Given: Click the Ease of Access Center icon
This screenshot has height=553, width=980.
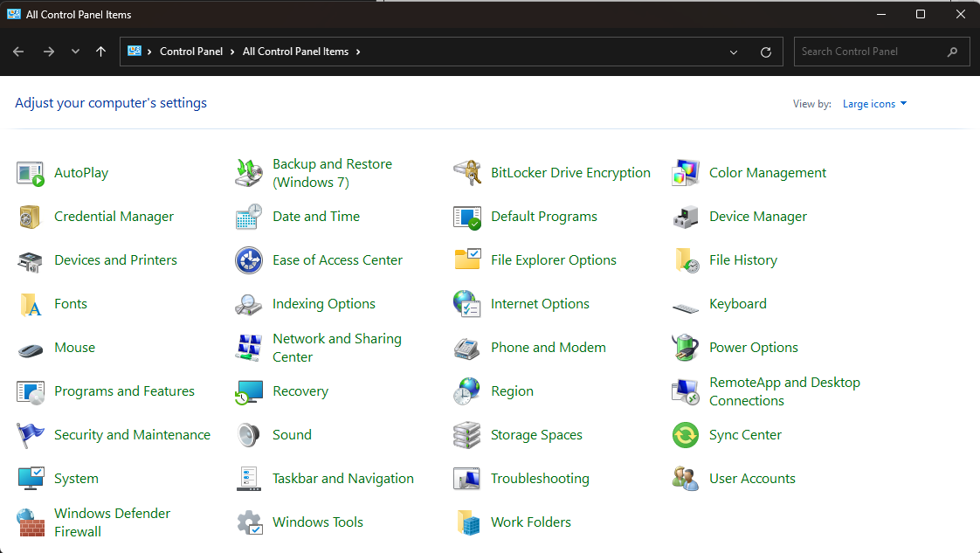Looking at the screenshot, I should pos(249,260).
